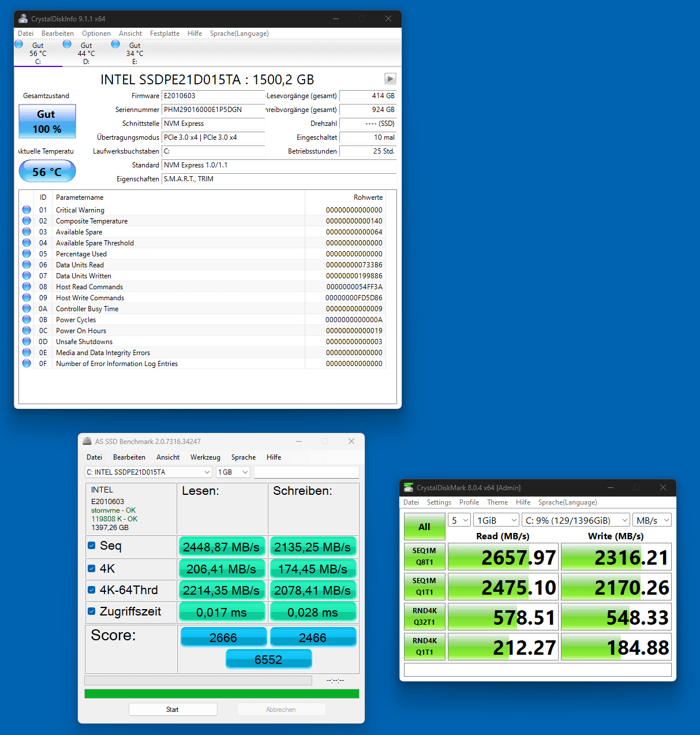
Task: Run the SEQ1M Q1T1 test
Action: coord(425,587)
